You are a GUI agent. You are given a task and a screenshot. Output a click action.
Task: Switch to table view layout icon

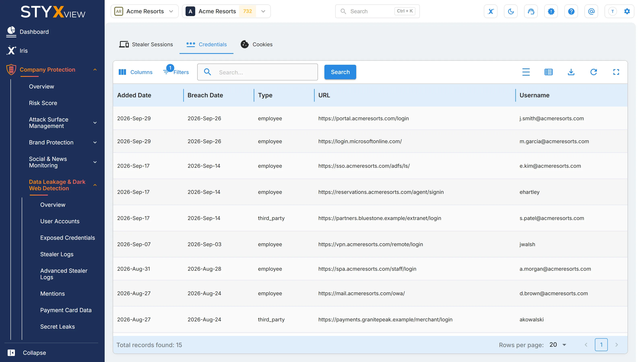(548, 72)
